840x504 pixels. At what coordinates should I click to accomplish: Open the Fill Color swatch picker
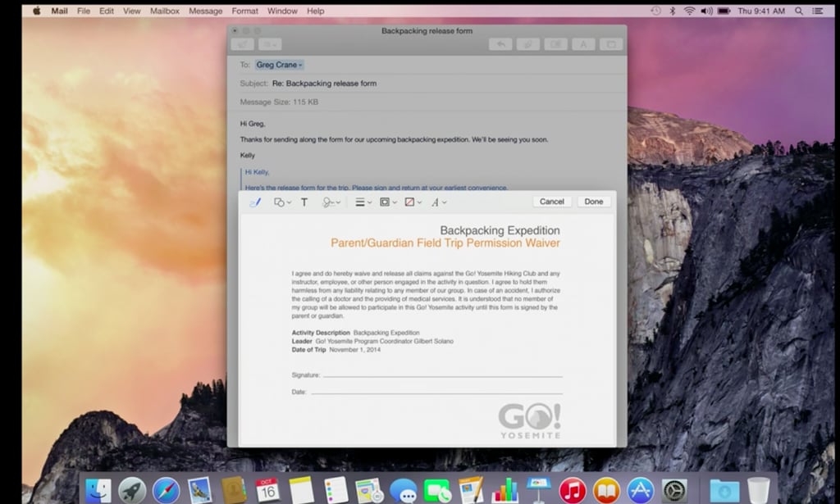pyautogui.click(x=410, y=202)
